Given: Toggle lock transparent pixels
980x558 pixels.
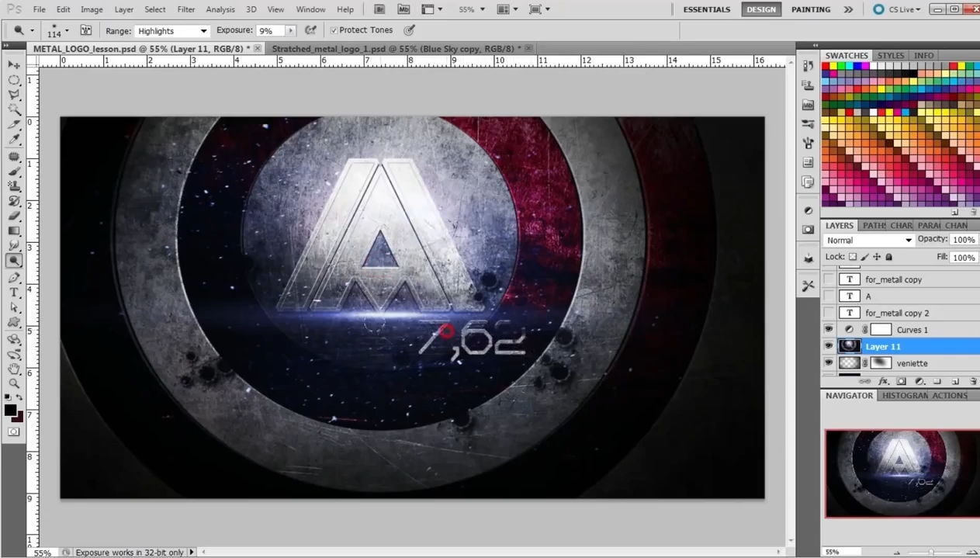Looking at the screenshot, I should click(x=852, y=257).
